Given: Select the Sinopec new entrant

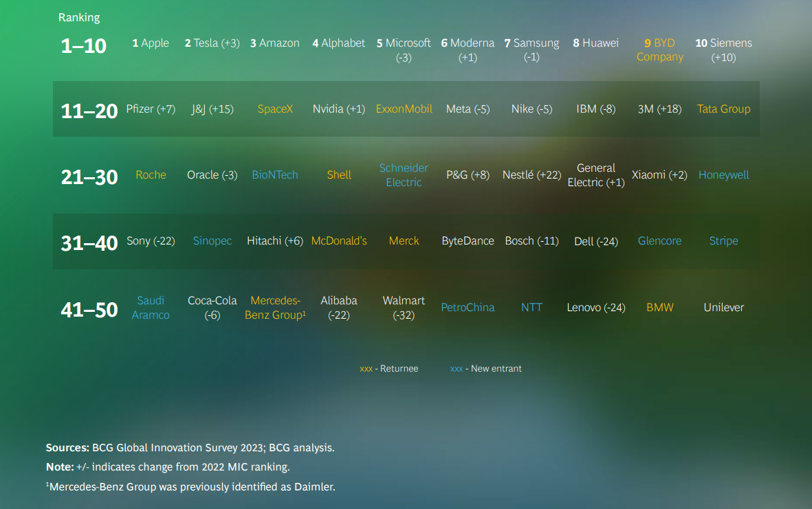Looking at the screenshot, I should click(x=212, y=241).
